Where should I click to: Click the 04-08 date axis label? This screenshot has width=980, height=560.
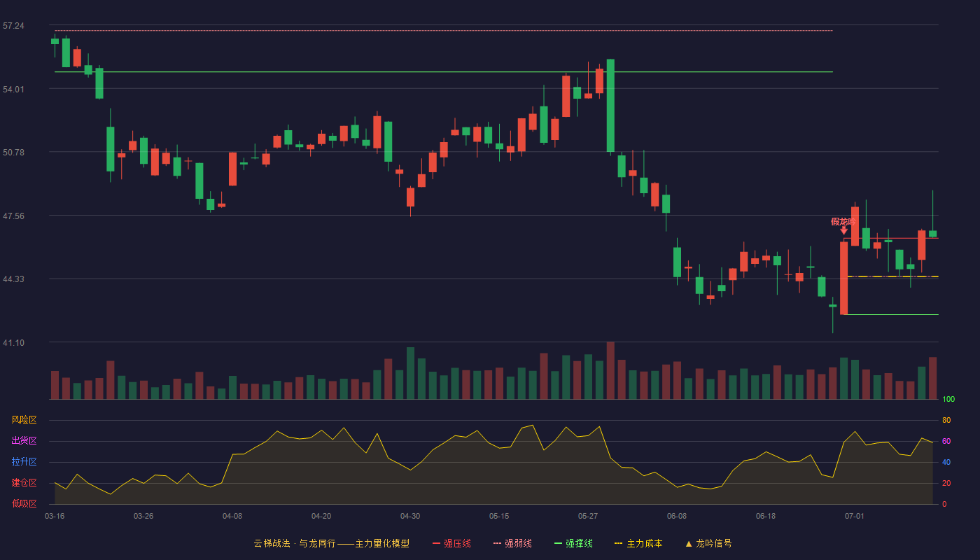tap(232, 516)
